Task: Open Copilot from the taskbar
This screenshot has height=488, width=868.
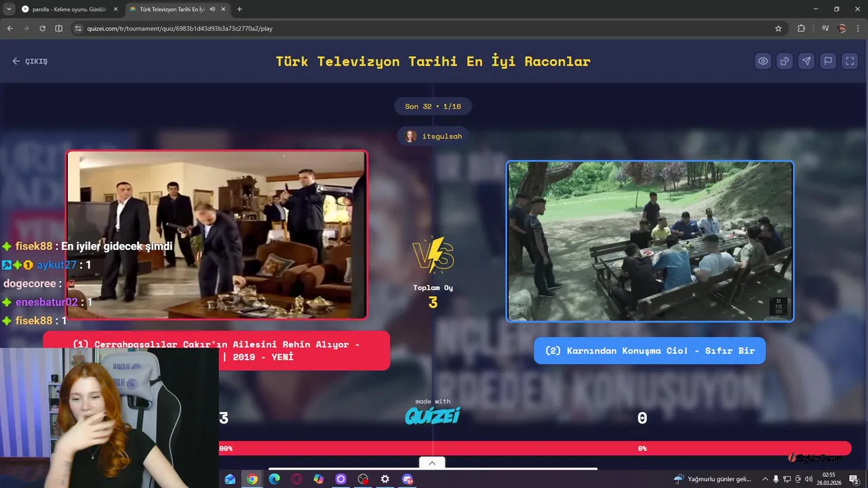Action: pyautogui.click(x=319, y=479)
